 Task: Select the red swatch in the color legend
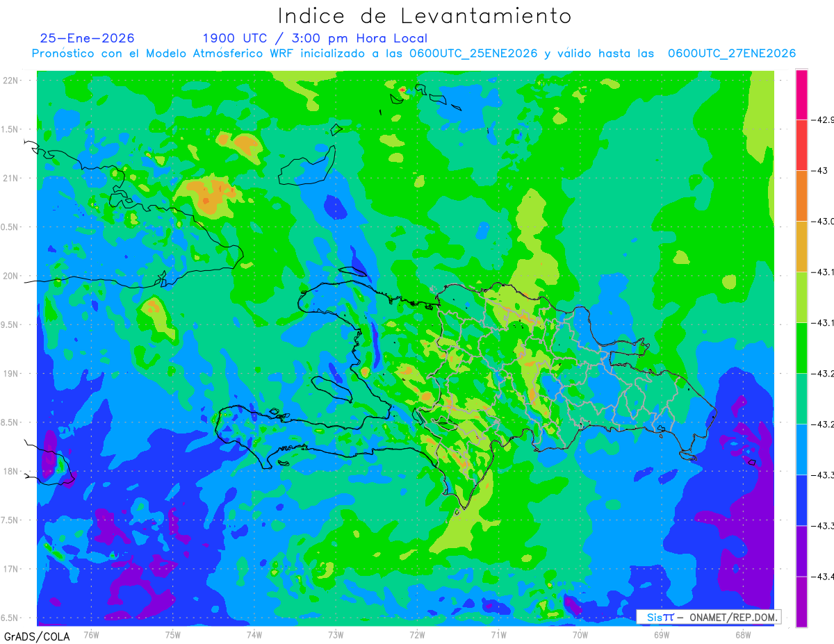coord(801,145)
